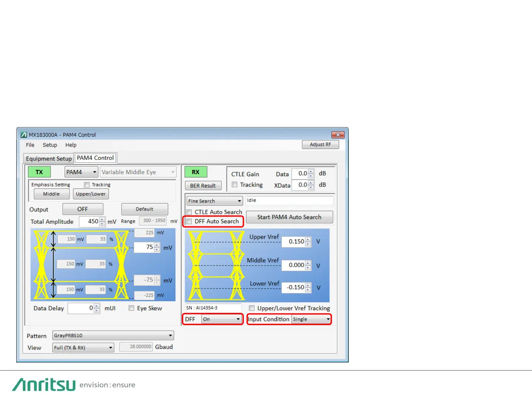
Task: Increase CTLE Gain XData with stepper
Action: tap(311, 183)
